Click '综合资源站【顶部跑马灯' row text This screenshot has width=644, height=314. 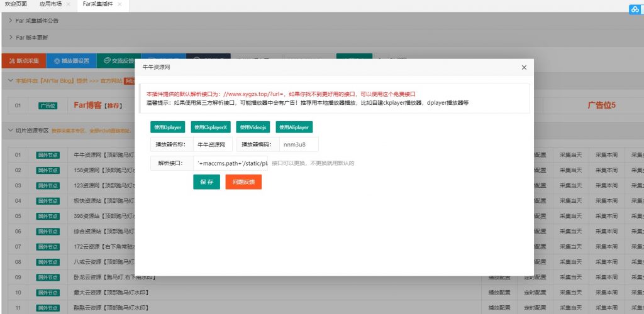[x=104, y=231]
